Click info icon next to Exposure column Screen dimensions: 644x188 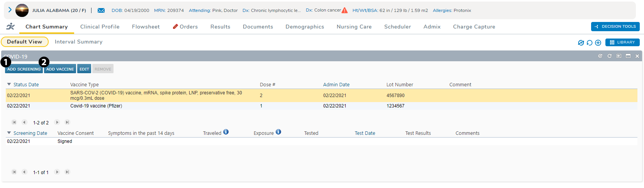point(278,132)
